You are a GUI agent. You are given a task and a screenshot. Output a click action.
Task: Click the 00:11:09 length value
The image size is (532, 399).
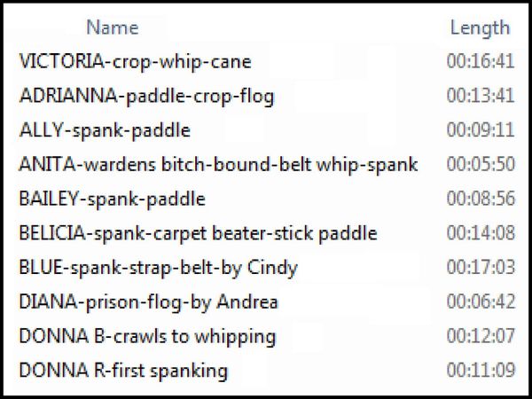(x=481, y=370)
